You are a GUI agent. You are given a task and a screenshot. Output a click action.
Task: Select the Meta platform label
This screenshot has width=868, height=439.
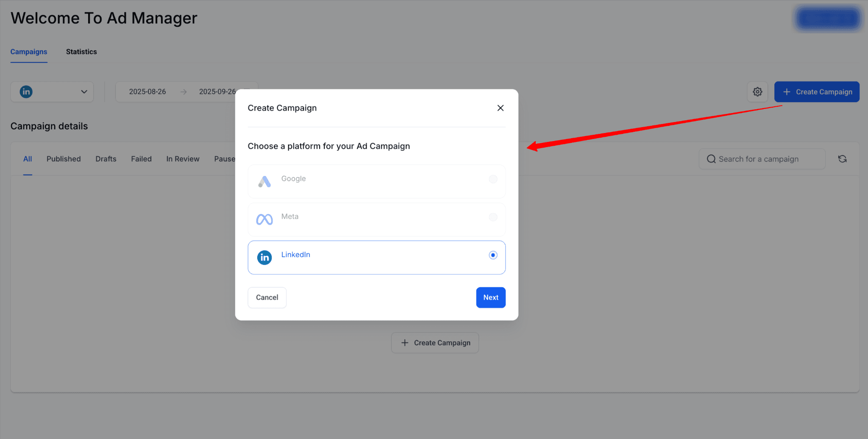coord(290,217)
